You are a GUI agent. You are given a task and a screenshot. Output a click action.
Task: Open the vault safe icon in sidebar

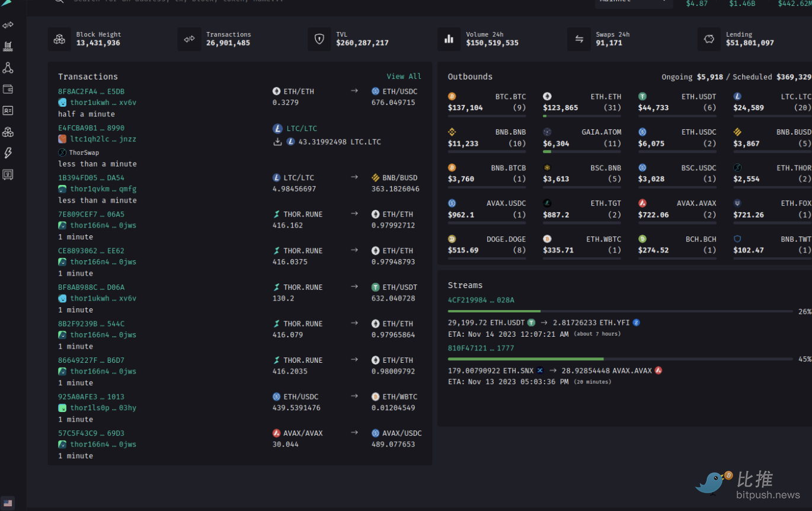point(8,175)
